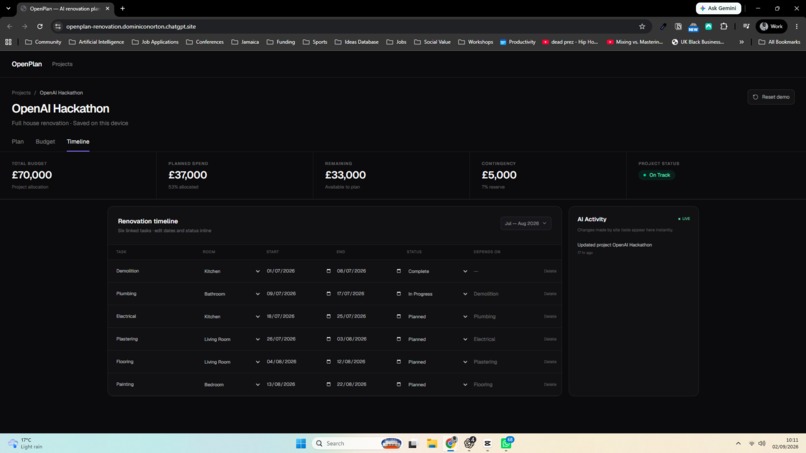Open the Chrome extensions puzzle icon
Viewport: 806px width, 453px height.
pyautogui.click(x=724, y=26)
